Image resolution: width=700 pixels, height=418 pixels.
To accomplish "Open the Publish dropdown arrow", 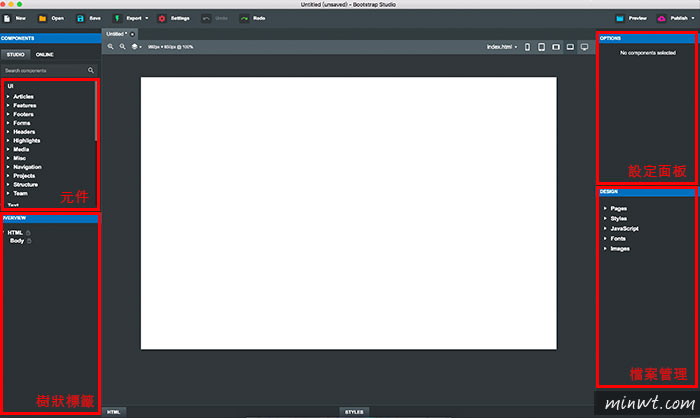I will click(693, 19).
